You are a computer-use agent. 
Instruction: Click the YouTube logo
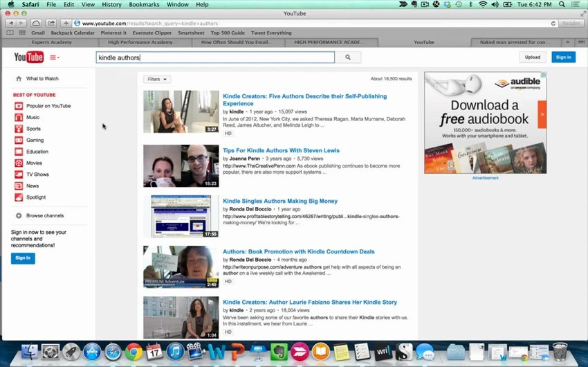(x=28, y=57)
